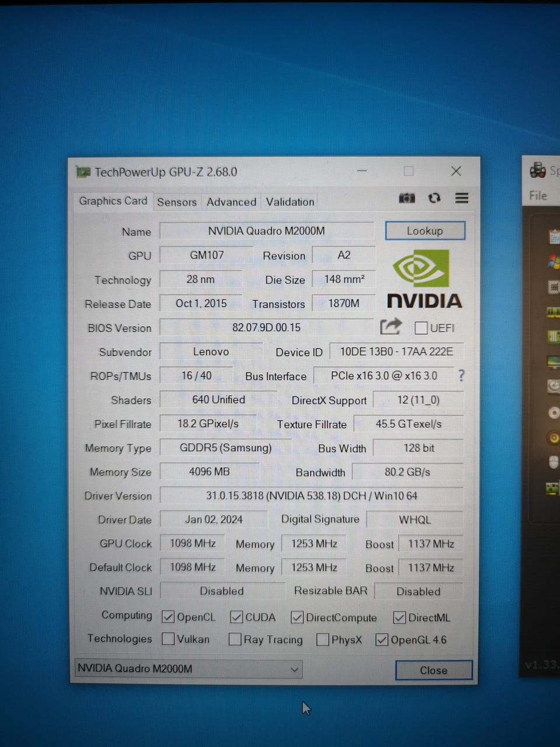This screenshot has width=560, height=747.
Task: Switch to the Graphics Card tab
Action: pyautogui.click(x=113, y=201)
